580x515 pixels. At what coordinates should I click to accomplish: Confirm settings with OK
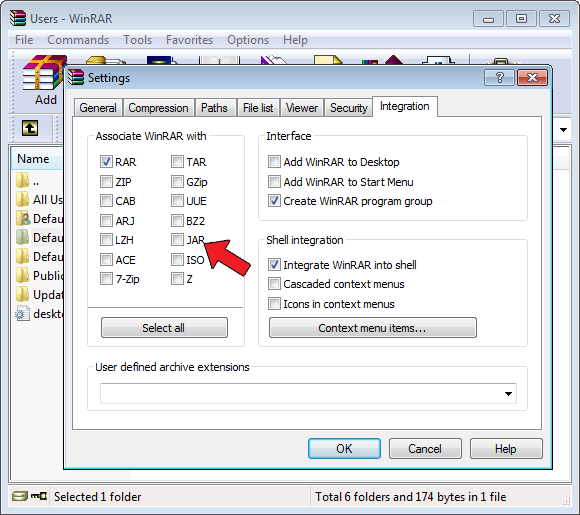coord(344,448)
